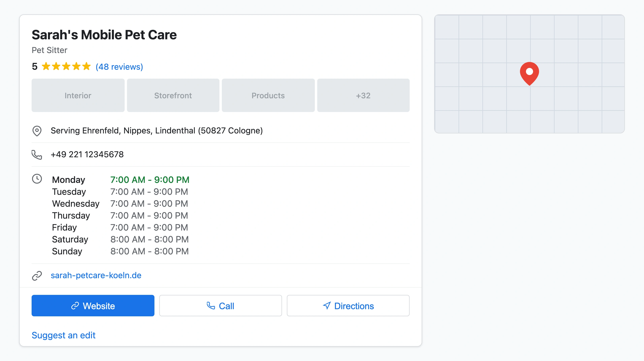Open the 48 reviews link
The width and height of the screenshot is (644, 361).
coord(119,67)
